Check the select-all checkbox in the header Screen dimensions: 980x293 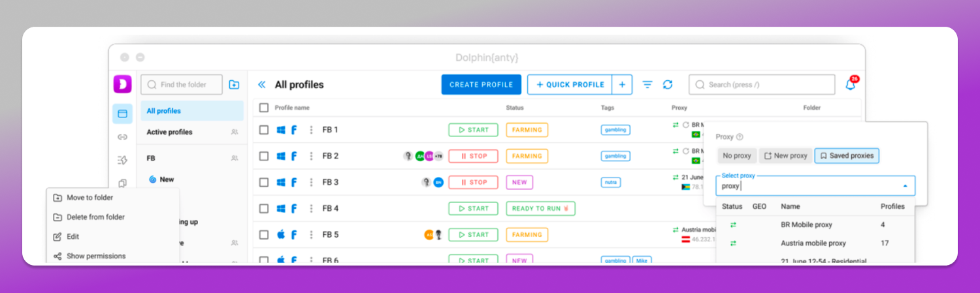(x=264, y=108)
